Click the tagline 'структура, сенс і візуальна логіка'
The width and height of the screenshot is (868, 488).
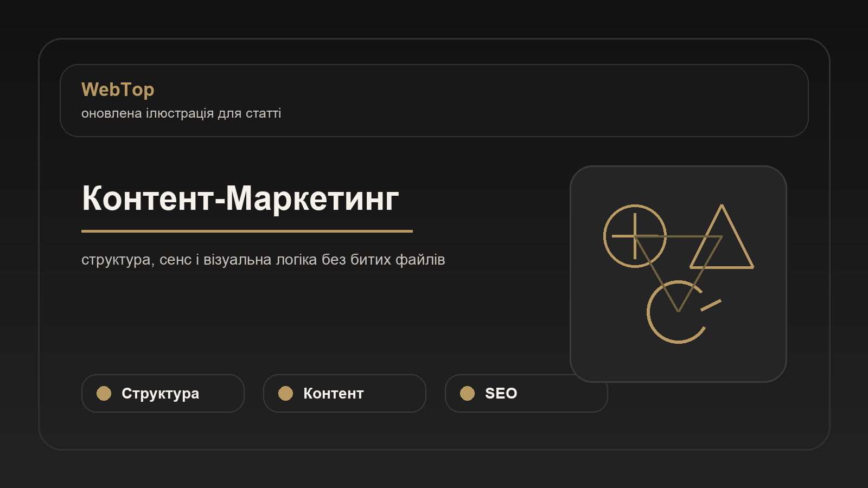point(199,260)
